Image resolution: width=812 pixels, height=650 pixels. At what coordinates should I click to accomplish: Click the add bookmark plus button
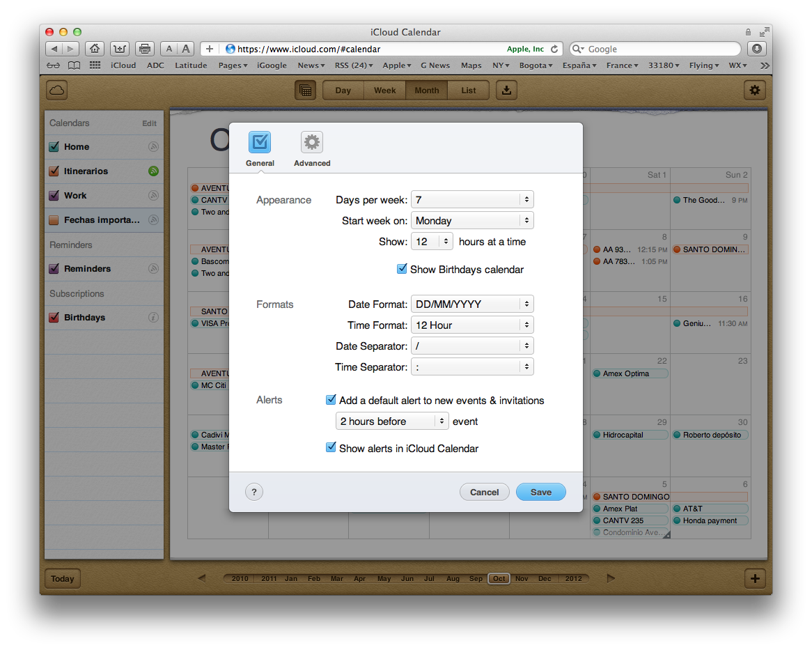pyautogui.click(x=209, y=49)
